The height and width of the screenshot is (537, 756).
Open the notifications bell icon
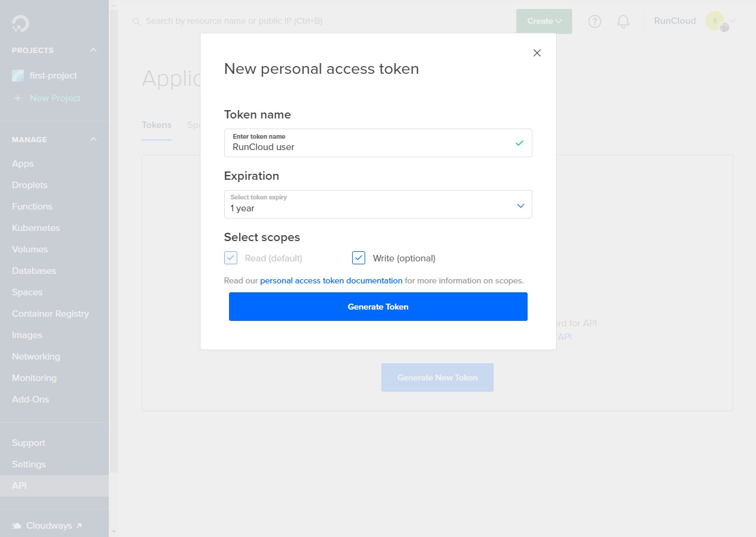pyautogui.click(x=623, y=21)
